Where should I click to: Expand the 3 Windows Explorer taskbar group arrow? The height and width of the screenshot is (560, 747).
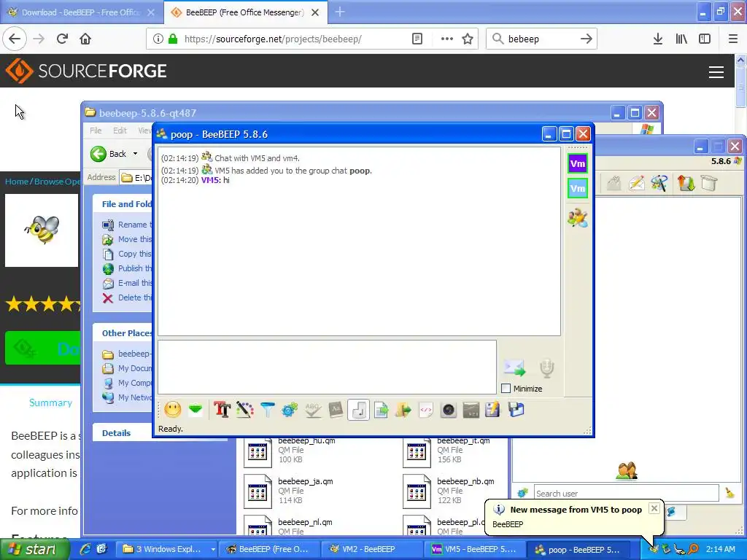coord(212,549)
